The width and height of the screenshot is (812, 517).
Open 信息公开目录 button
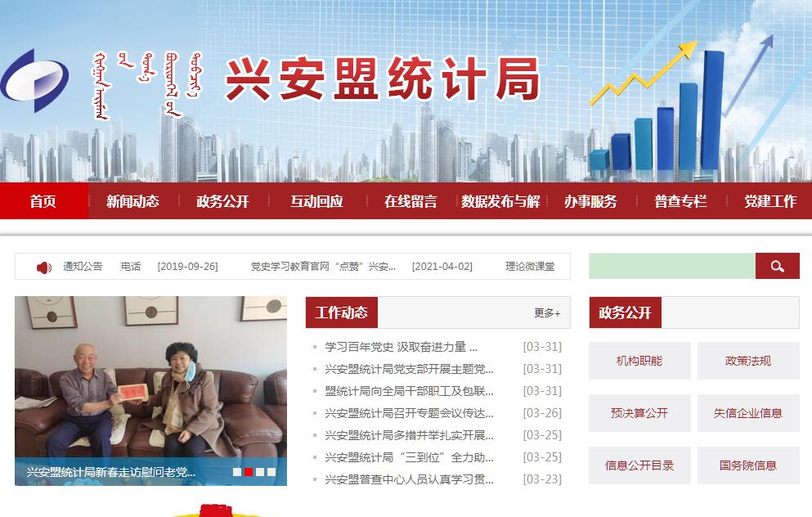pos(639,465)
